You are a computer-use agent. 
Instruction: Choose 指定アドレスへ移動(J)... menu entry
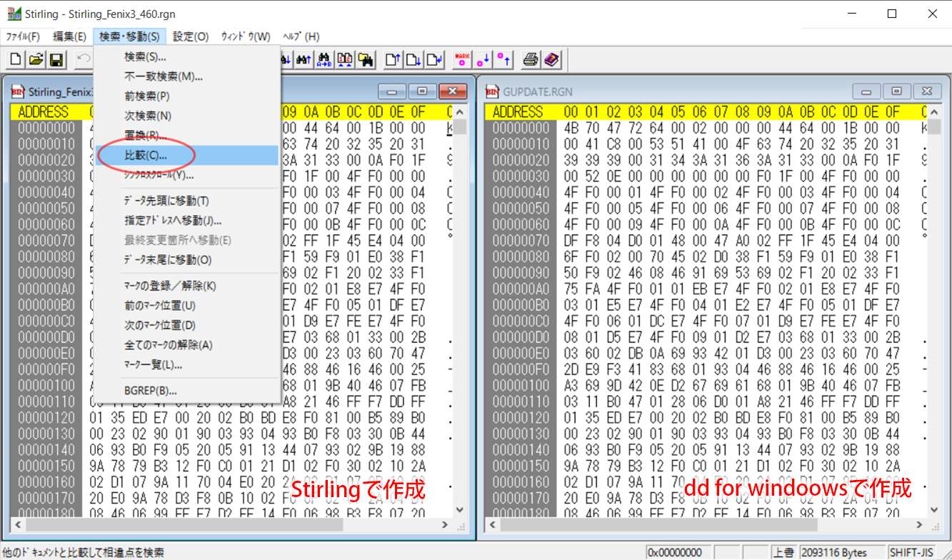pyautogui.click(x=187, y=221)
